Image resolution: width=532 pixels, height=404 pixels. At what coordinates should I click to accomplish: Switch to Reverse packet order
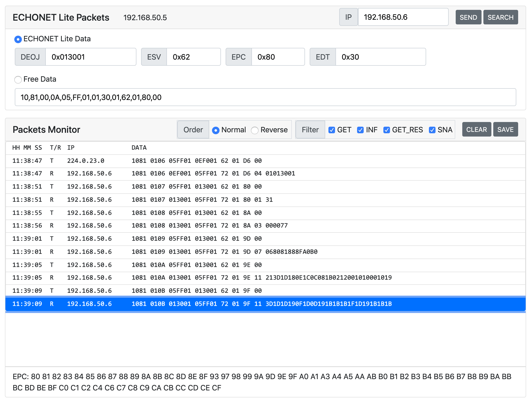click(254, 130)
